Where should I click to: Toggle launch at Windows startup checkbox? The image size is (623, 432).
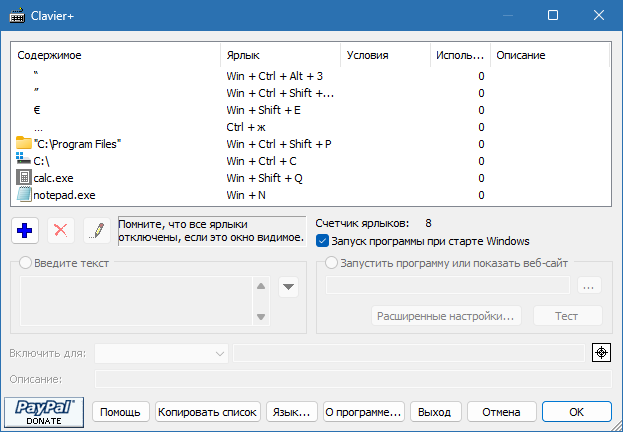(x=322, y=241)
